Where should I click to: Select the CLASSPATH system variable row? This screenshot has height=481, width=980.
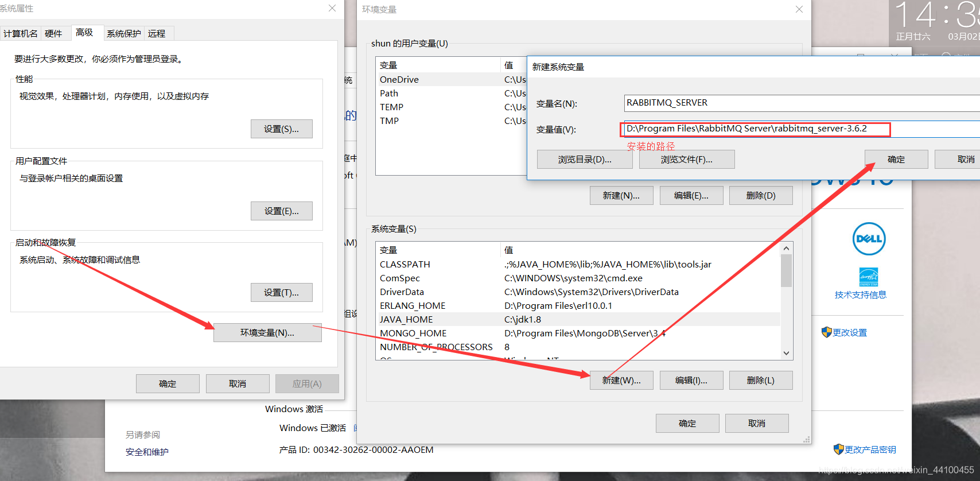click(578, 265)
